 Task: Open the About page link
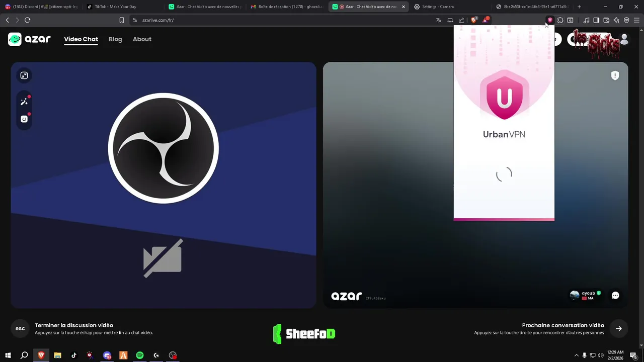(x=142, y=39)
